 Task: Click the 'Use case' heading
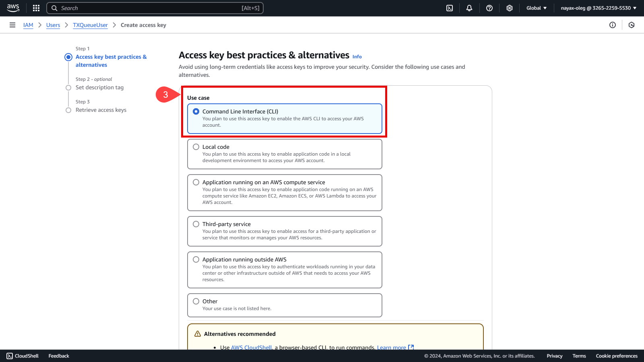[x=198, y=98]
